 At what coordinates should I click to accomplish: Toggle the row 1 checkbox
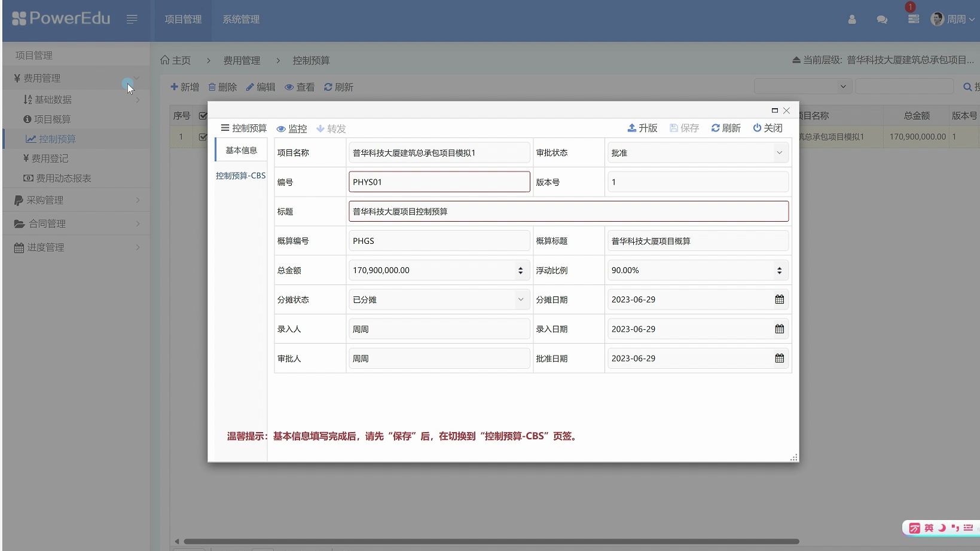click(x=203, y=137)
